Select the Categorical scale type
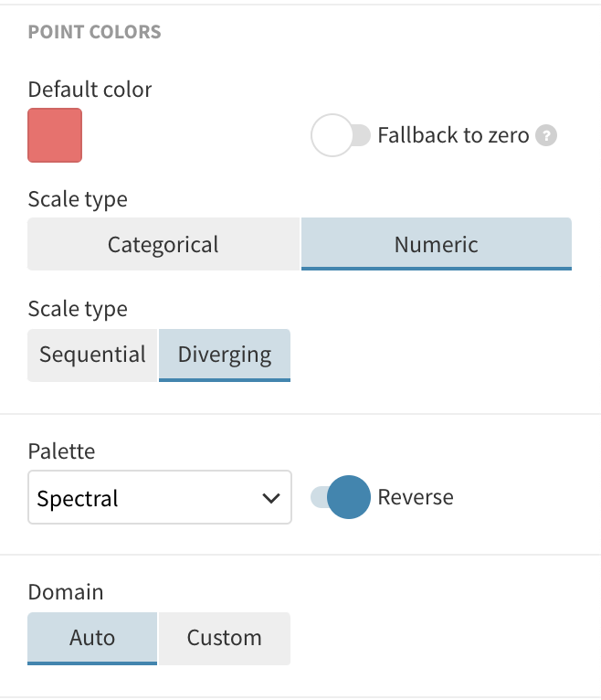The height and width of the screenshot is (700, 601). point(163,244)
